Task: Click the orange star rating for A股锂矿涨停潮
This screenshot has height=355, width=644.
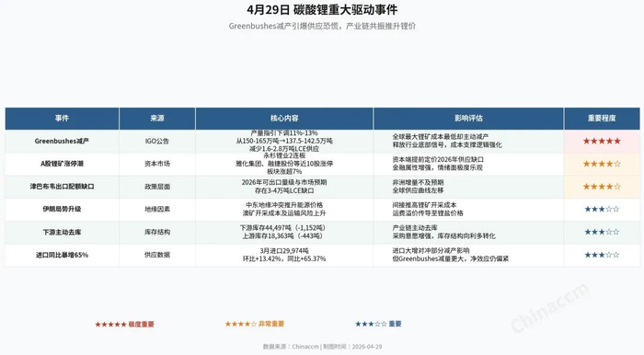Action: pos(602,164)
